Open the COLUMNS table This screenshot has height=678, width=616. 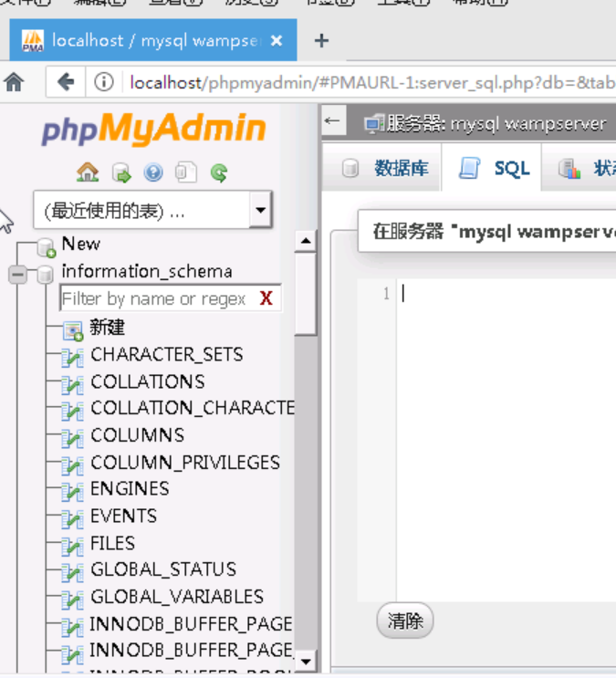click(138, 435)
